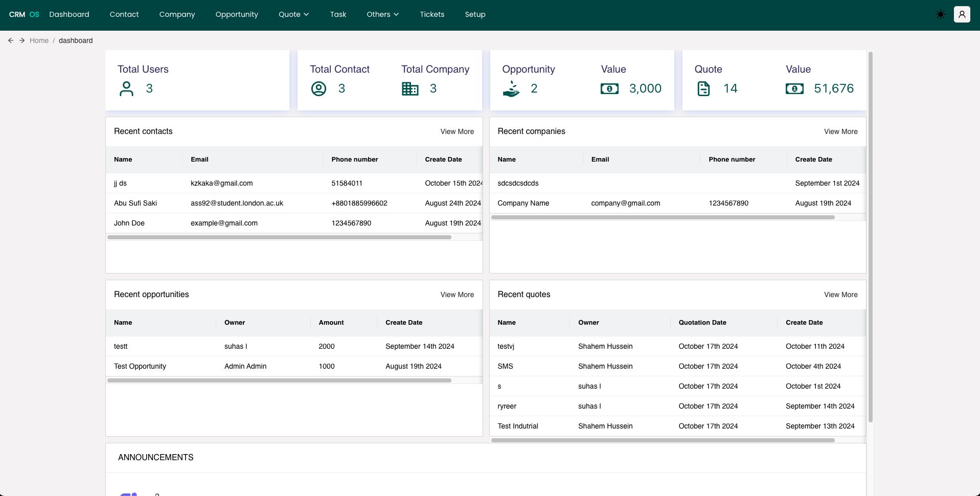The image size is (980, 496).
Task: Click the Quote document icon
Action: tap(703, 88)
